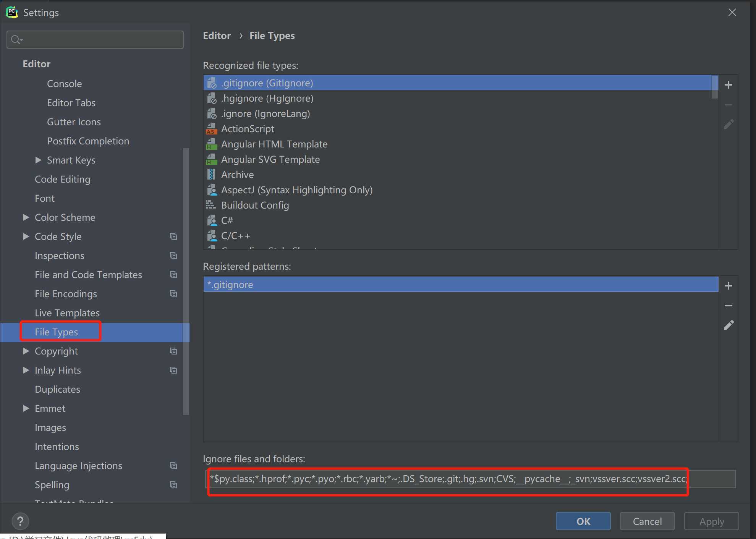Open Gutter Icons settings
Image resolution: width=756 pixels, height=539 pixels.
click(x=74, y=122)
